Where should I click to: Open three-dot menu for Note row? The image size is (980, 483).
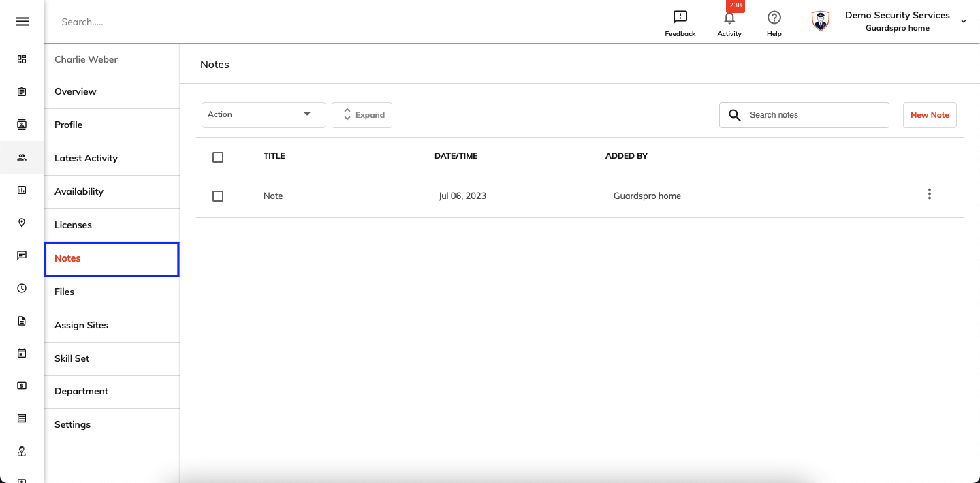pos(929,194)
